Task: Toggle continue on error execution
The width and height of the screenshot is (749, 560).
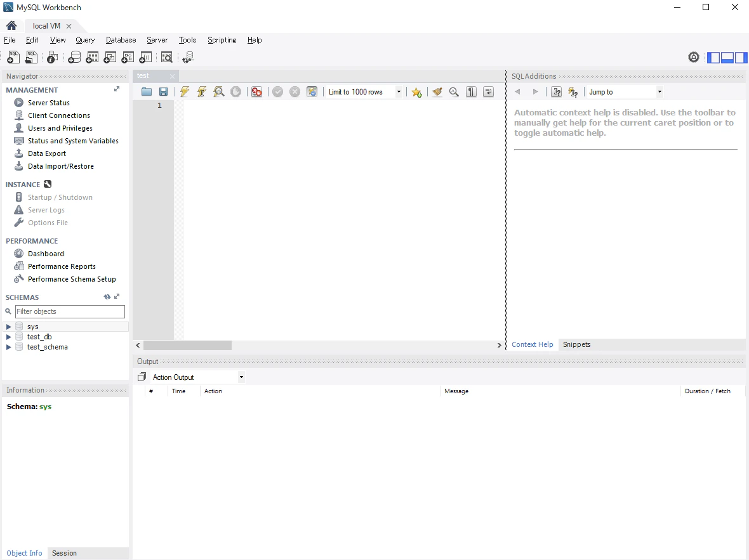Action: (256, 92)
